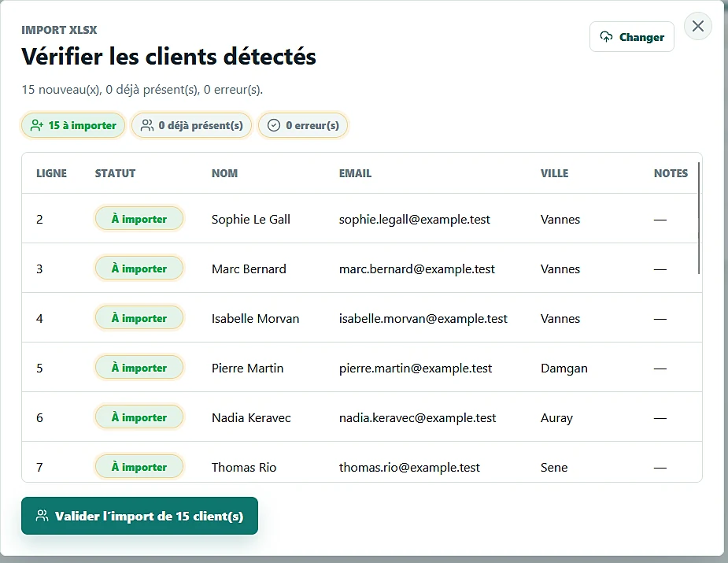Click the summary line 15 nouveau(x)
The width and height of the screenshot is (728, 563).
(x=142, y=90)
